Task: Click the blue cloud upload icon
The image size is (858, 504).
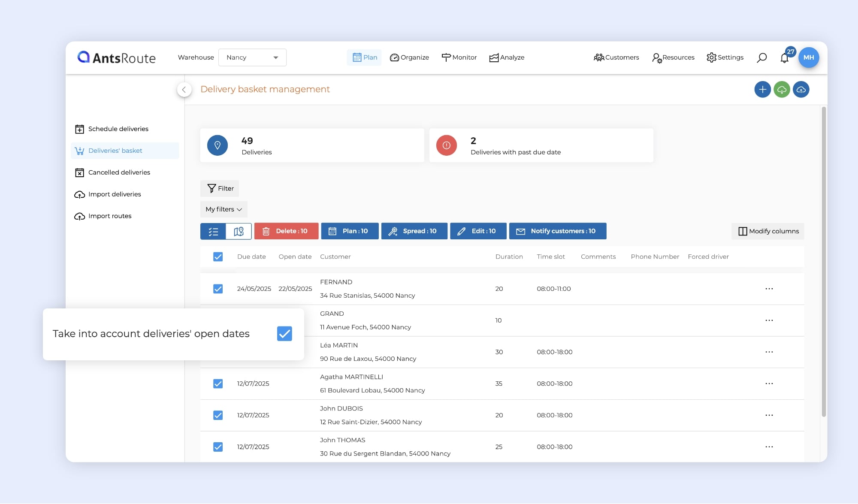Action: click(801, 90)
